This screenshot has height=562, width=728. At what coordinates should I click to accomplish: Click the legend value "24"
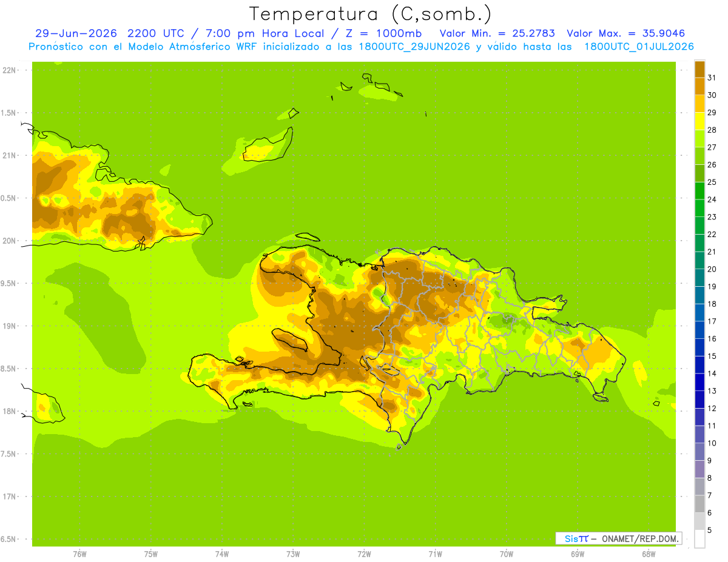pos(712,199)
